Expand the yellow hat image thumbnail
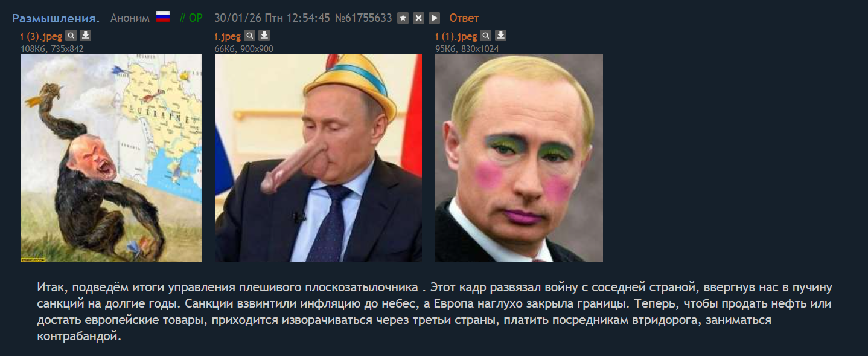 click(x=319, y=158)
